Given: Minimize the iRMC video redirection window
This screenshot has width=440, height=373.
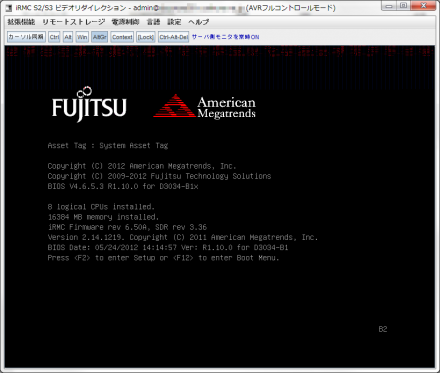Looking at the screenshot, I should pyautogui.click(x=389, y=6).
